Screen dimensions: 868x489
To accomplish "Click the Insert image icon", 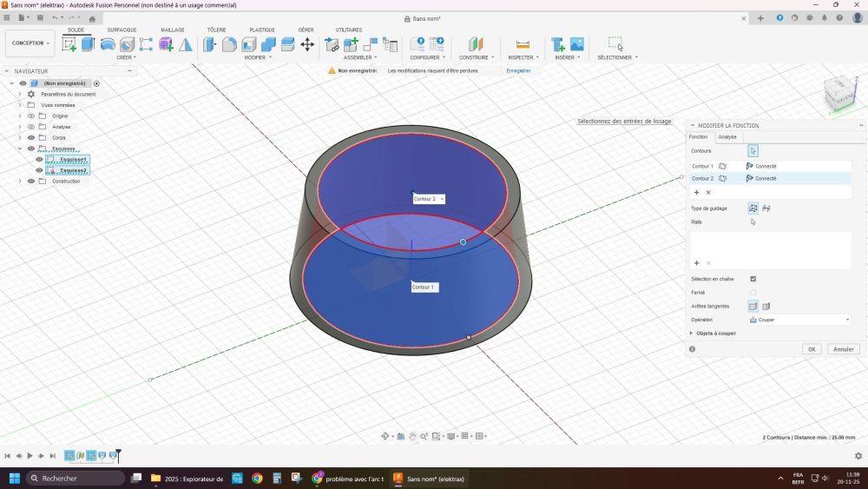I will point(576,44).
